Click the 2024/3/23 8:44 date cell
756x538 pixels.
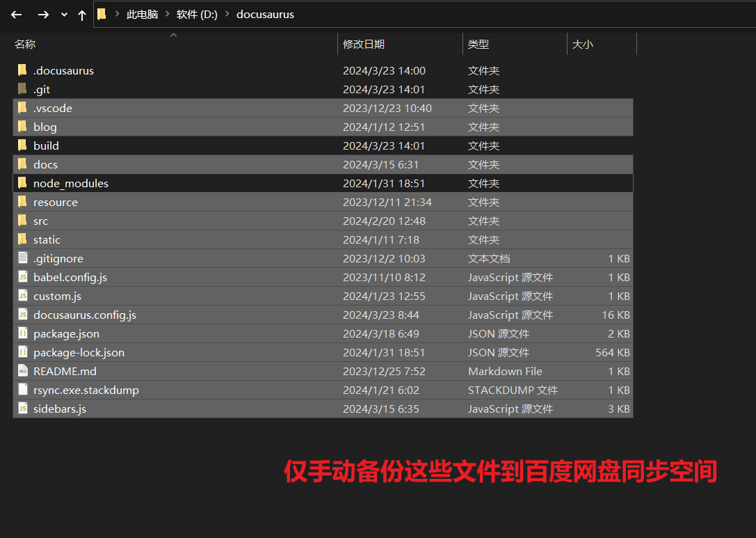point(381,315)
